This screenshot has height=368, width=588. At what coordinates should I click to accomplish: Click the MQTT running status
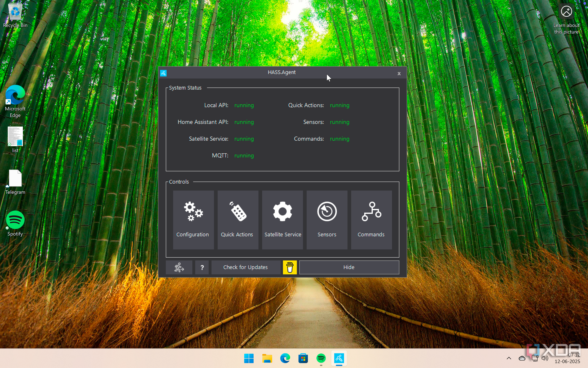pos(244,156)
